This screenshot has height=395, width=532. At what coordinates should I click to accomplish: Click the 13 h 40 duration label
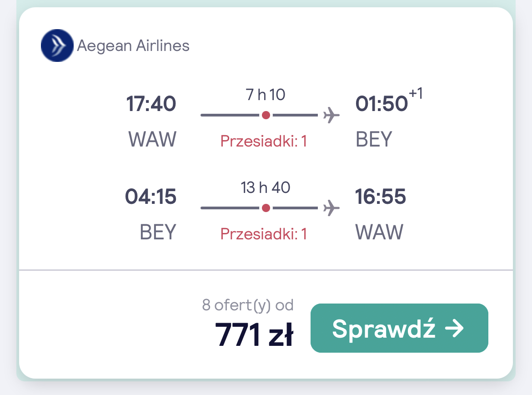pos(266,187)
